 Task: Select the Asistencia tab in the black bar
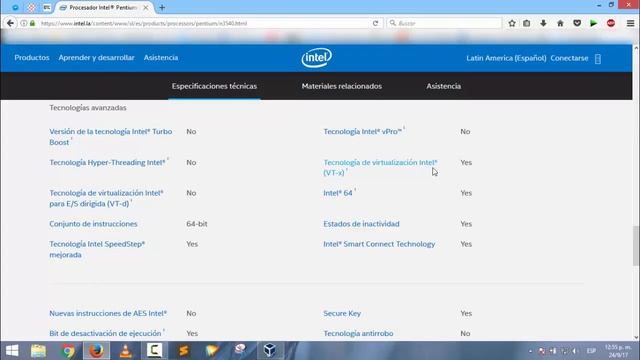tap(444, 86)
